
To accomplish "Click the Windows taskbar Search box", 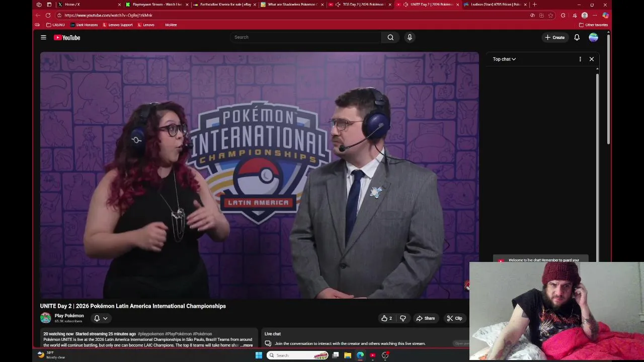I will 297,355.
